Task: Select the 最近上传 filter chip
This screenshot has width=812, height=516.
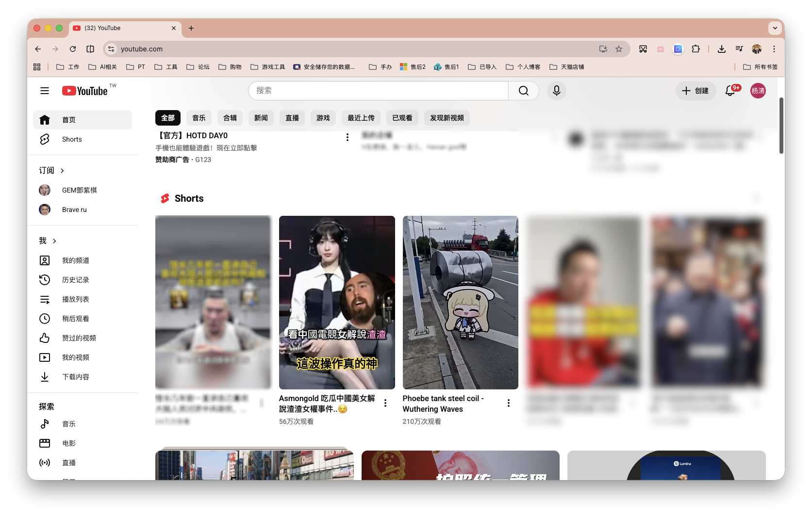Action: (x=361, y=118)
